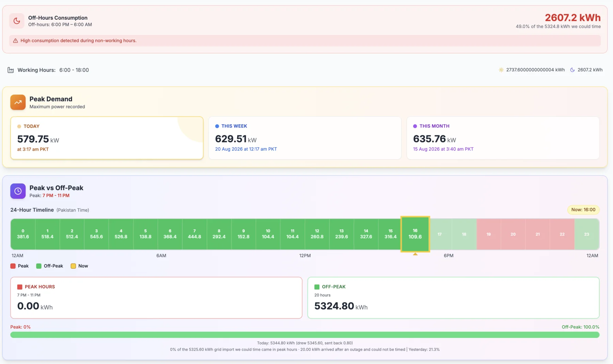Viewport: 613px width, 364px height.
Task: Click the Working Hours 6:00 - 18:00 label
Action: coord(53,70)
